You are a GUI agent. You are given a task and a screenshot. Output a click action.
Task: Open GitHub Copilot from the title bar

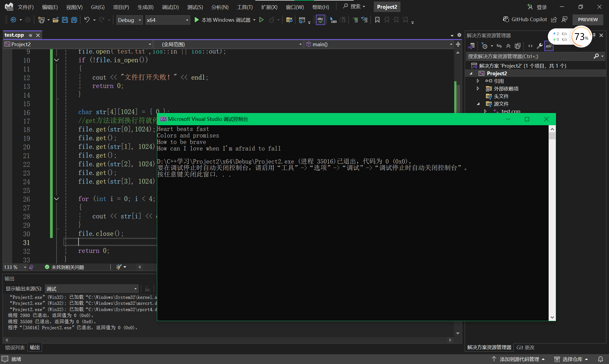(525, 20)
